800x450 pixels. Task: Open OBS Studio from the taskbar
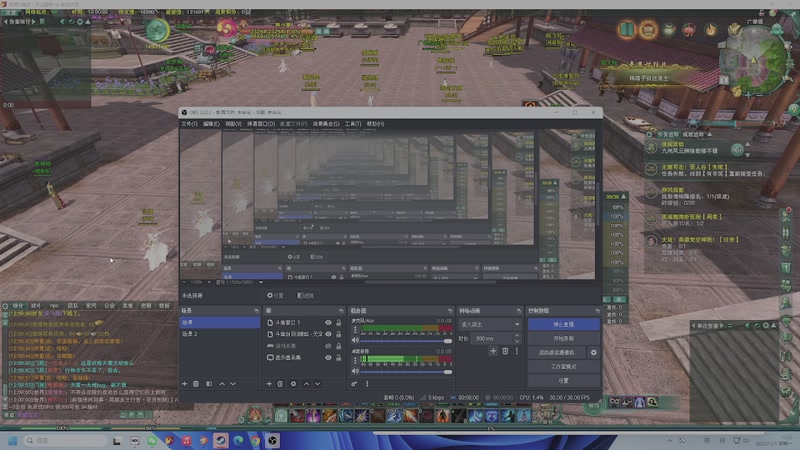point(272,441)
